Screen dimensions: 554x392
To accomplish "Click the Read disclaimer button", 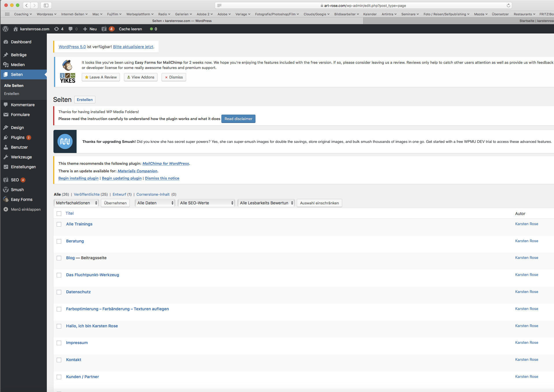I will coord(238,119).
